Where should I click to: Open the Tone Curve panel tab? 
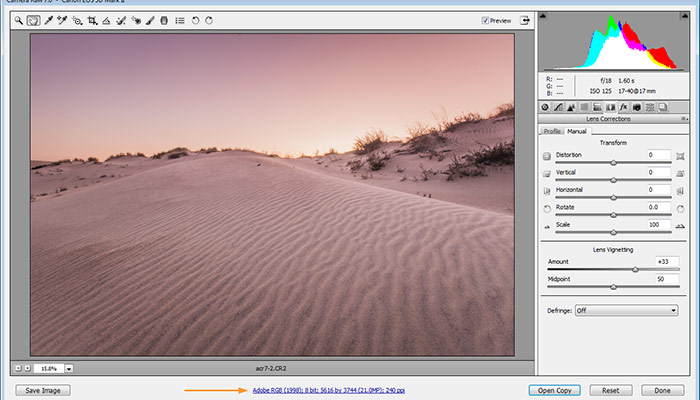(x=558, y=107)
